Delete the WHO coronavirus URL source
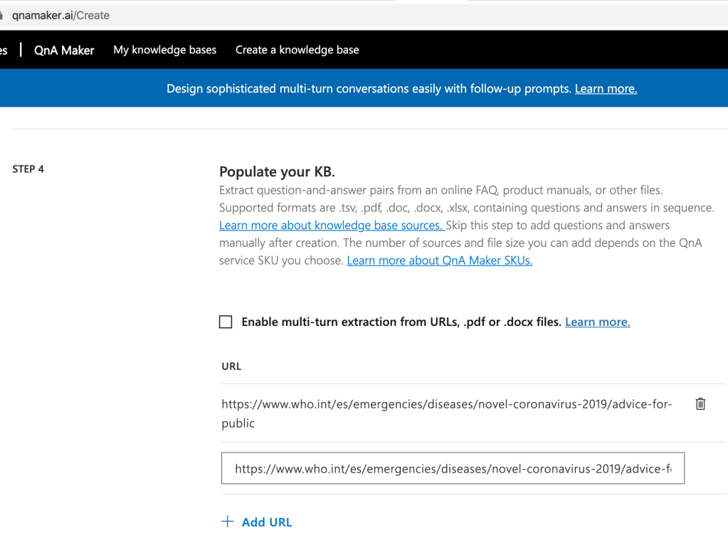Image resolution: width=728 pixels, height=560 pixels. point(700,403)
